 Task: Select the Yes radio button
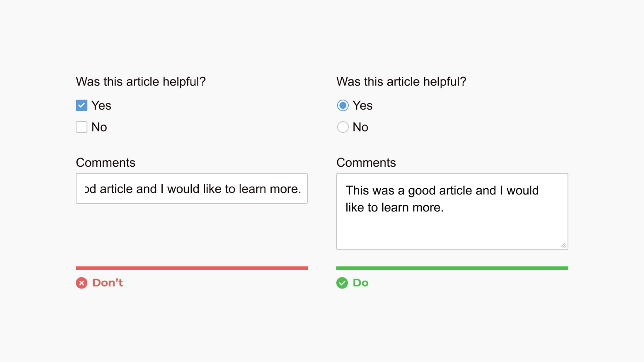343,106
